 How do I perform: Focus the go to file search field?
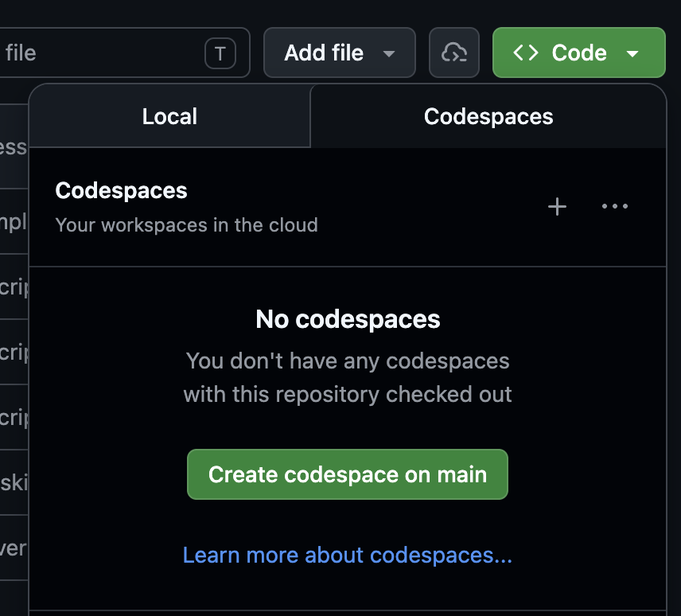coord(124,53)
